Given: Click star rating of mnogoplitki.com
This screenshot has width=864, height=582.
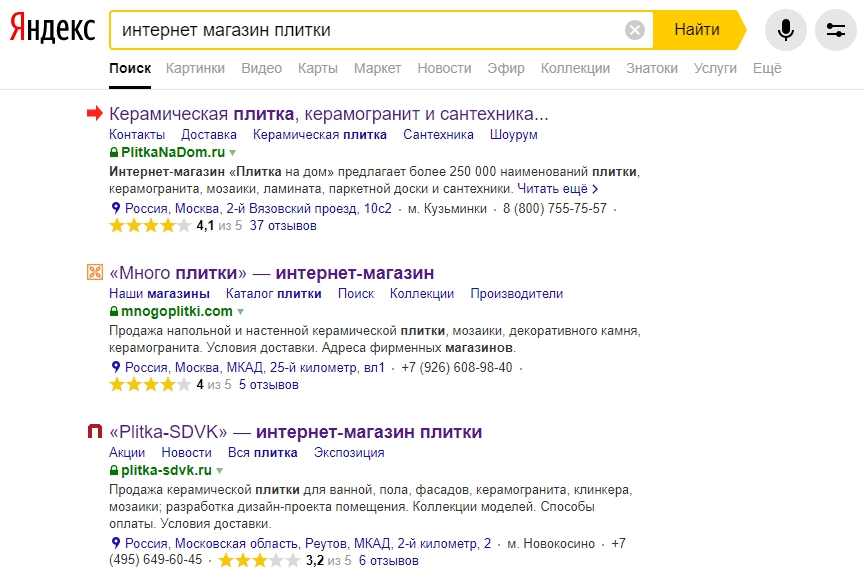Looking at the screenshot, I should point(150,384).
